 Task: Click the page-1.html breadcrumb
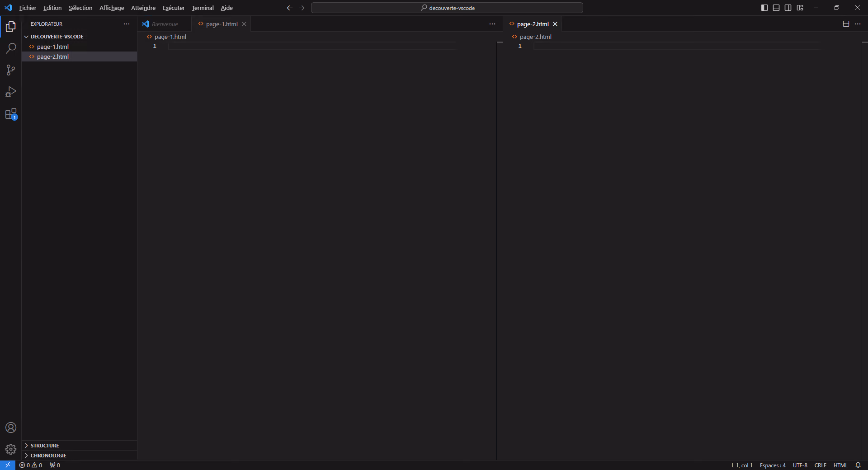[166, 37]
